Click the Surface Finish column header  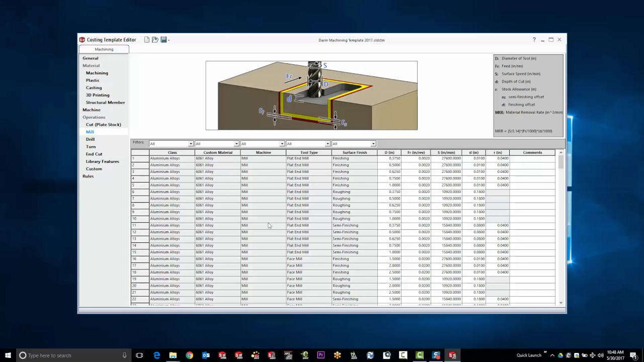[x=355, y=152]
